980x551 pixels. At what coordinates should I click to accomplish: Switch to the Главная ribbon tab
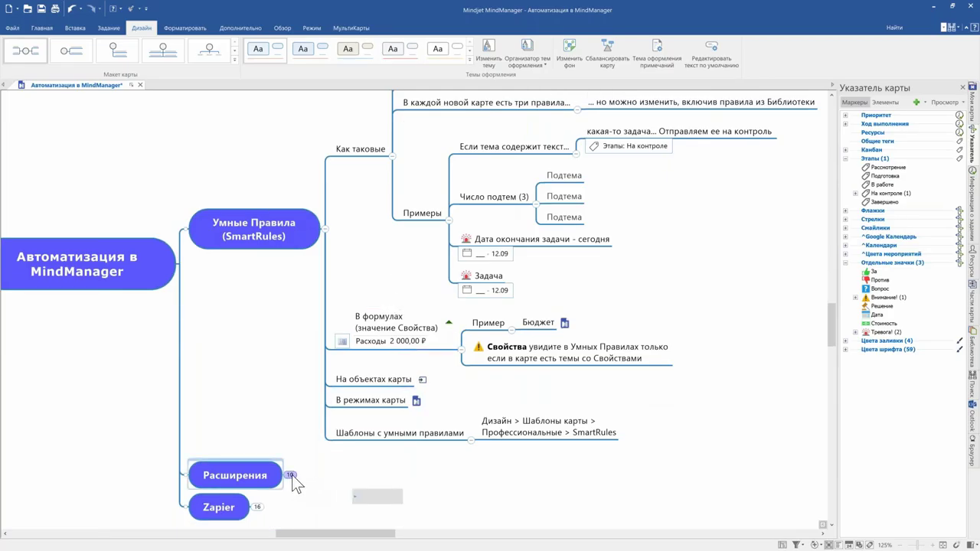click(42, 28)
